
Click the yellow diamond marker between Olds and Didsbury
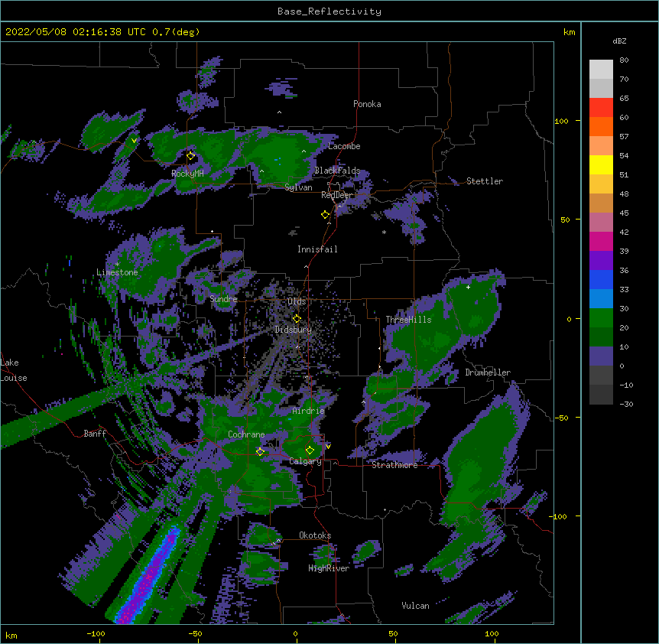(x=297, y=318)
